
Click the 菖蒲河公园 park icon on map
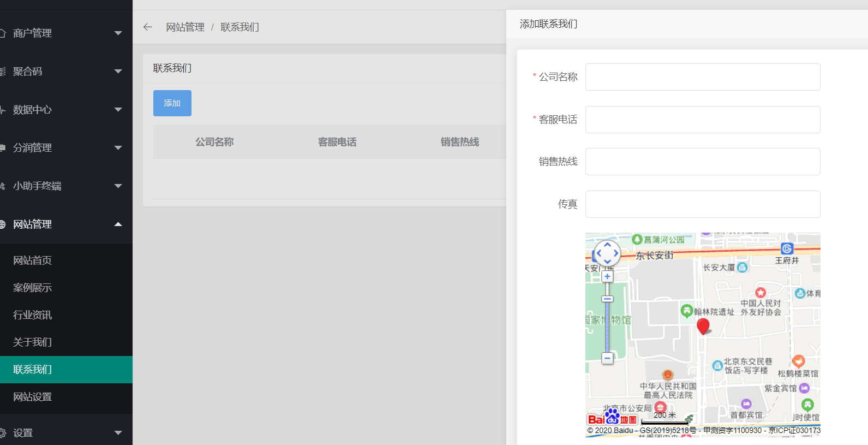coord(637,239)
